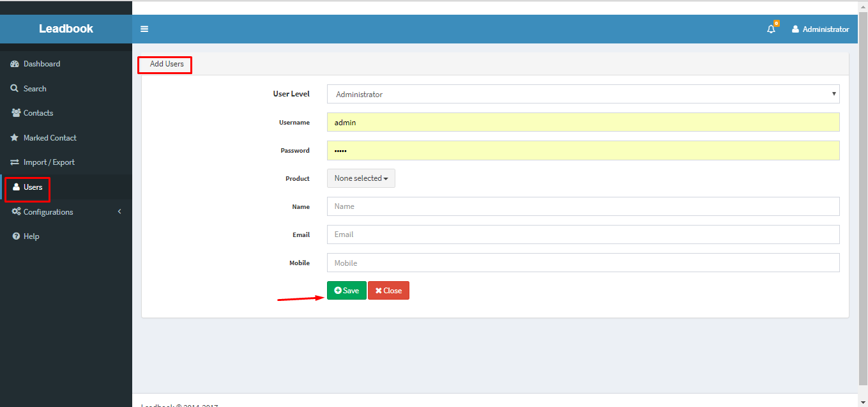The height and width of the screenshot is (407, 868).
Task: Click the Administrator user icon
Action: (x=795, y=29)
